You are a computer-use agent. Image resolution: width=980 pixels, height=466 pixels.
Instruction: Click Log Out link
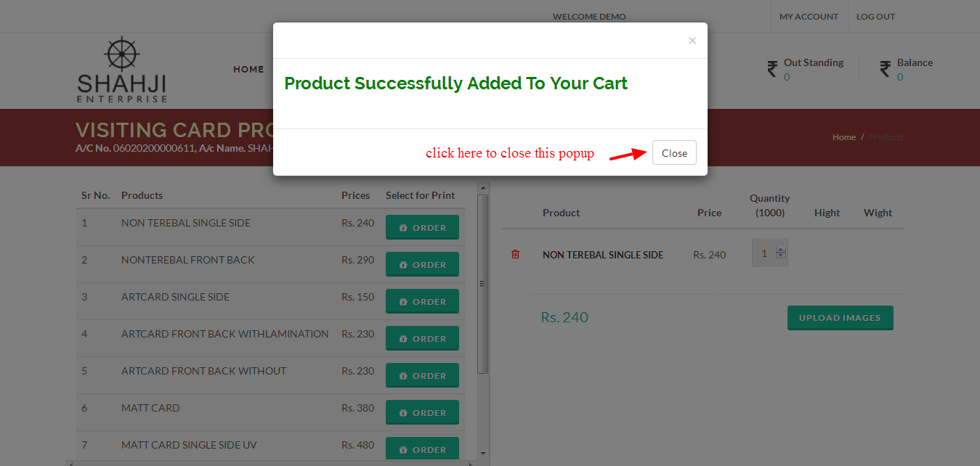tap(875, 17)
